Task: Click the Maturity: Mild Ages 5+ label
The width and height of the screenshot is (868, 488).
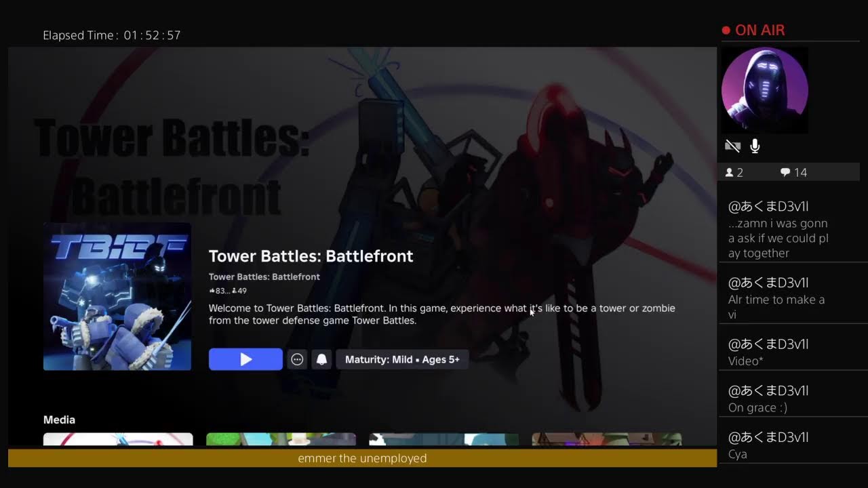Action: point(402,359)
